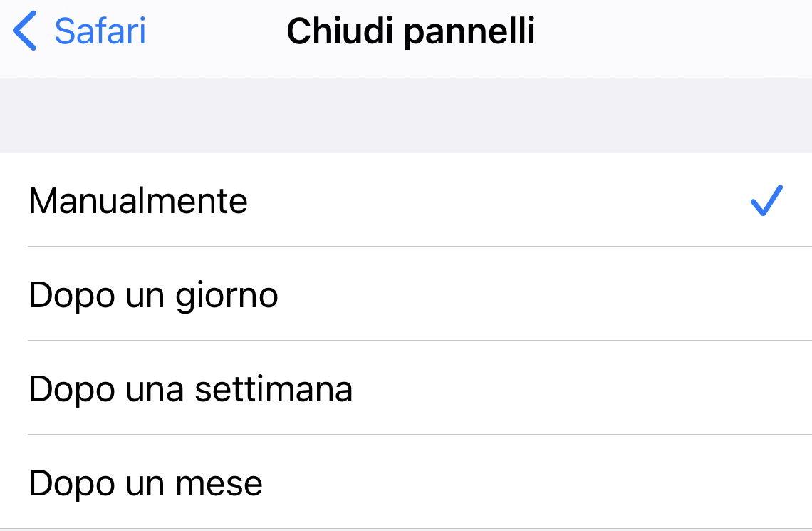812x531 pixels.
Task: Select Dopo una settimana option
Action: [406, 388]
